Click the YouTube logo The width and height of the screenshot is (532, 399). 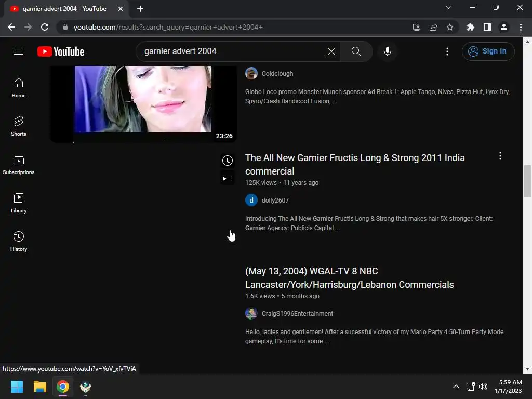tap(61, 51)
